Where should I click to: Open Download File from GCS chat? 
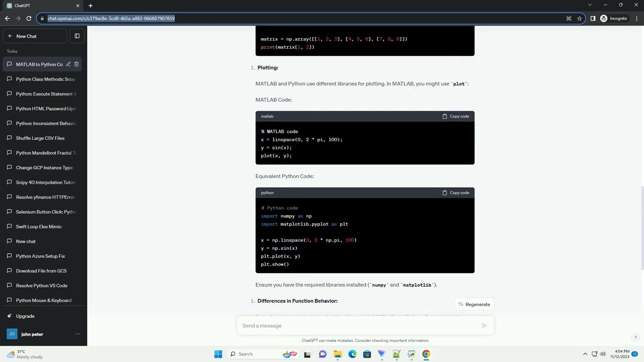[43, 271]
